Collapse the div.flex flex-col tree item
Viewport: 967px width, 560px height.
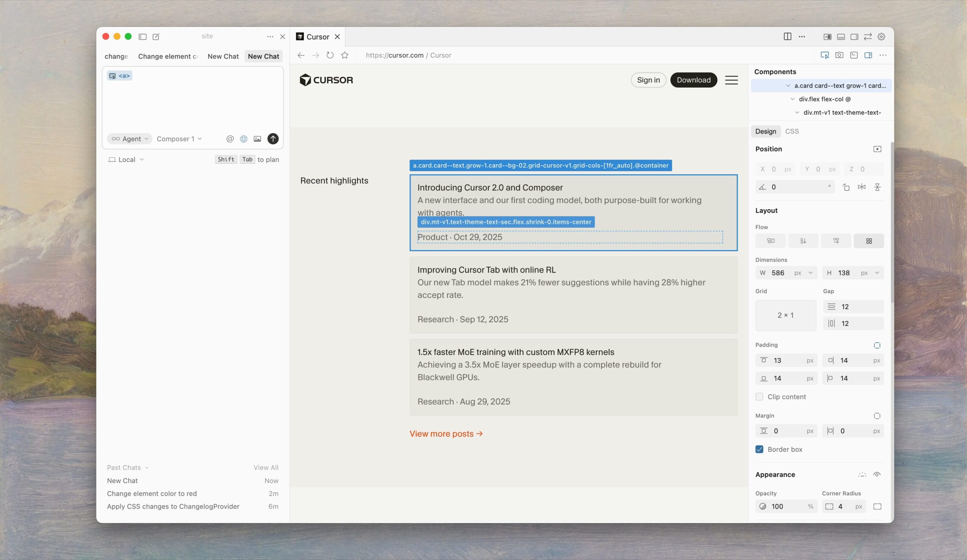click(x=792, y=99)
